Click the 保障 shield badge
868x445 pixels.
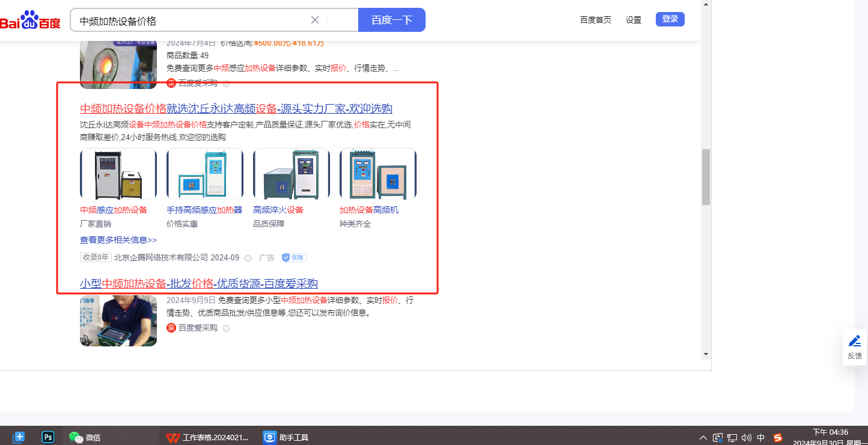[295, 257]
